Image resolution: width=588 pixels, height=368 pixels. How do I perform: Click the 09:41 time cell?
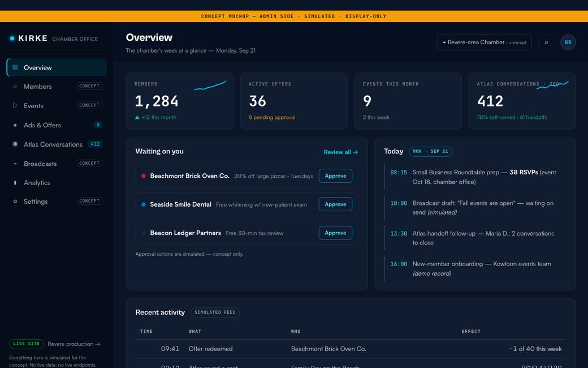pos(170,349)
